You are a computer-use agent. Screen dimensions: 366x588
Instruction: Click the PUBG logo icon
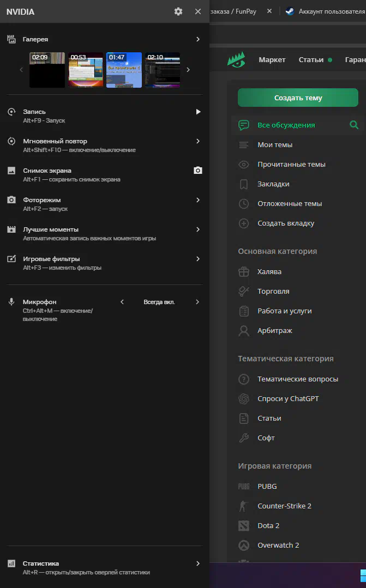[244, 487]
